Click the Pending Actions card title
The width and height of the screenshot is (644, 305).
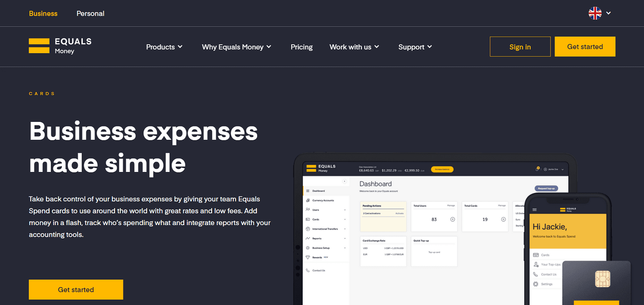pos(371,206)
